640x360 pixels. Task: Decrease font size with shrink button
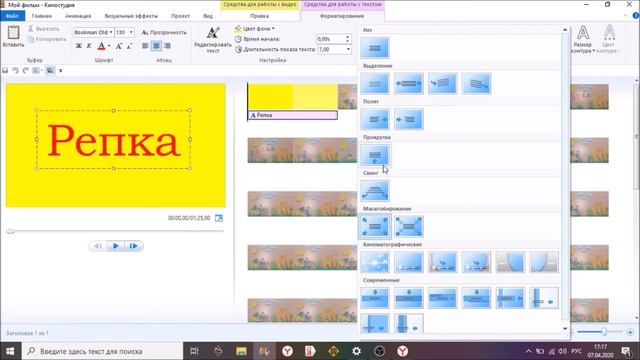click(129, 46)
